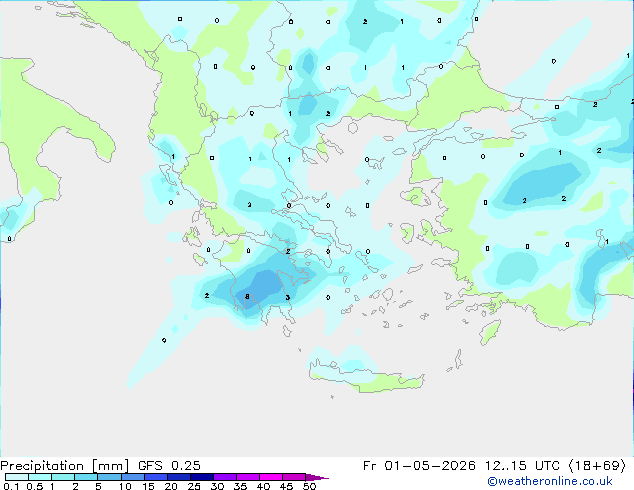The height and width of the screenshot is (490, 634).
Task: Click the precipitation value '8' over the Peloponnese
Action: pyautogui.click(x=247, y=297)
